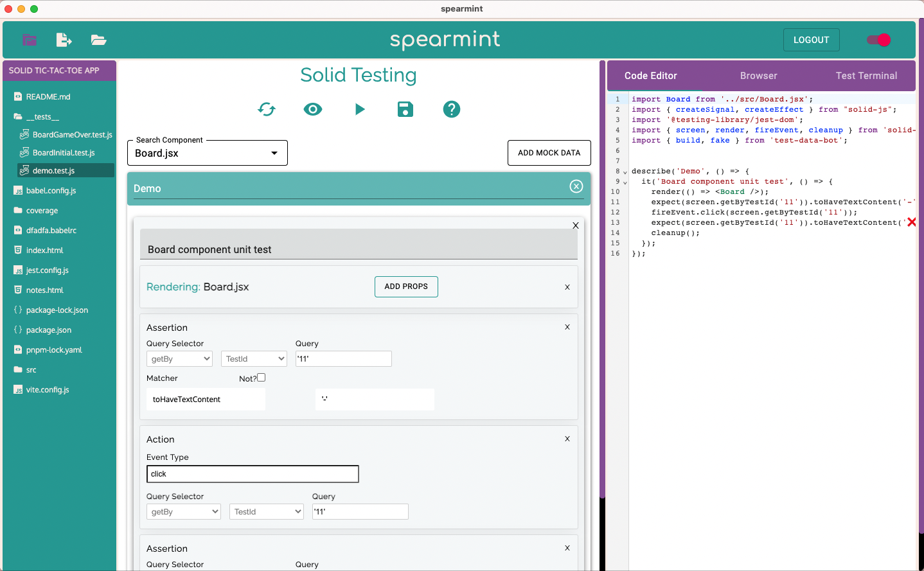The width and height of the screenshot is (924, 571).
Task: Collapse code fold arrow on line 9
Action: pyautogui.click(x=625, y=182)
